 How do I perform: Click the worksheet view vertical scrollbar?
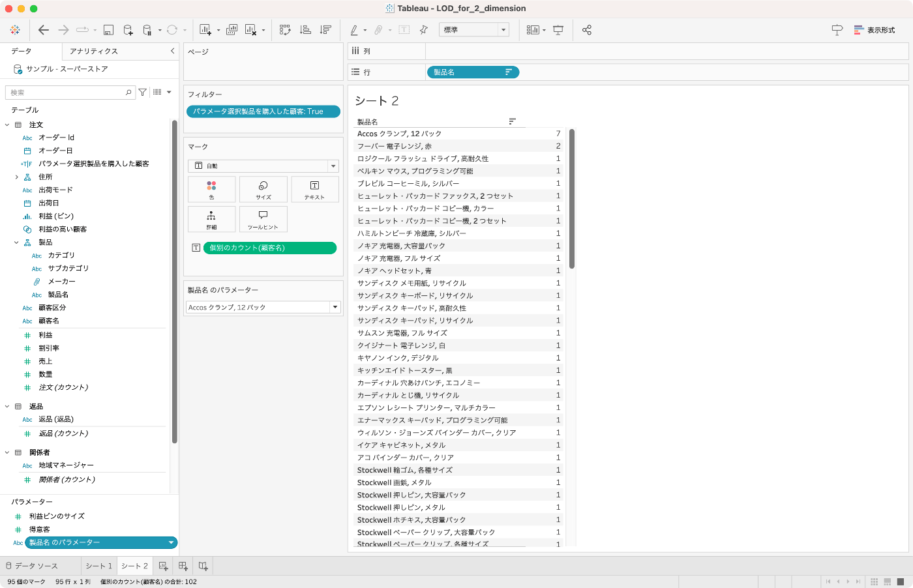[x=572, y=199]
